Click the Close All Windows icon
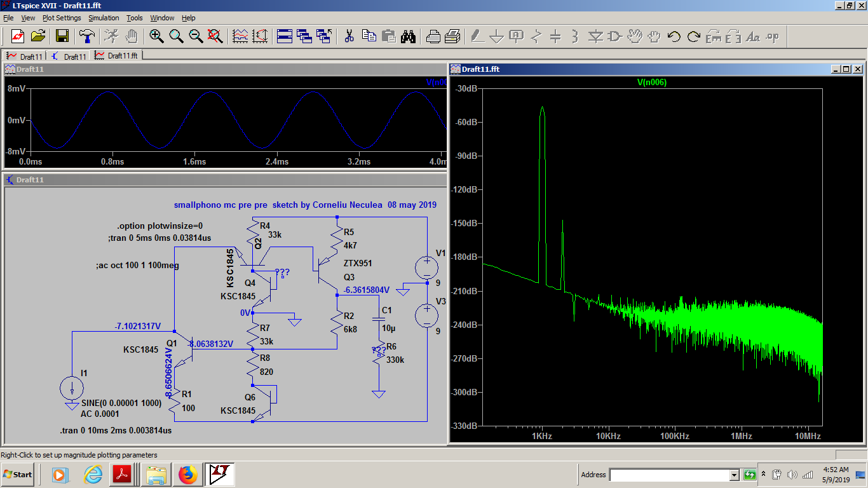This screenshot has height=488, width=868. click(x=324, y=36)
